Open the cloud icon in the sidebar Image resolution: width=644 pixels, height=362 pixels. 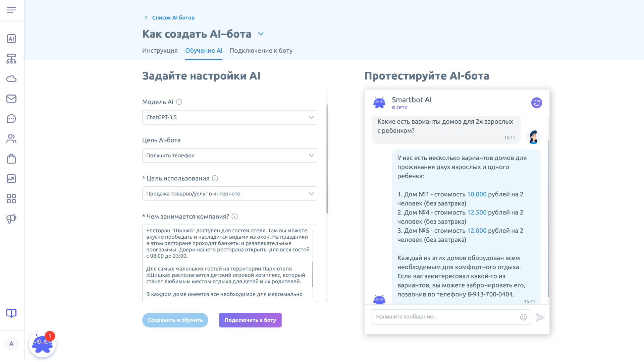[11, 79]
